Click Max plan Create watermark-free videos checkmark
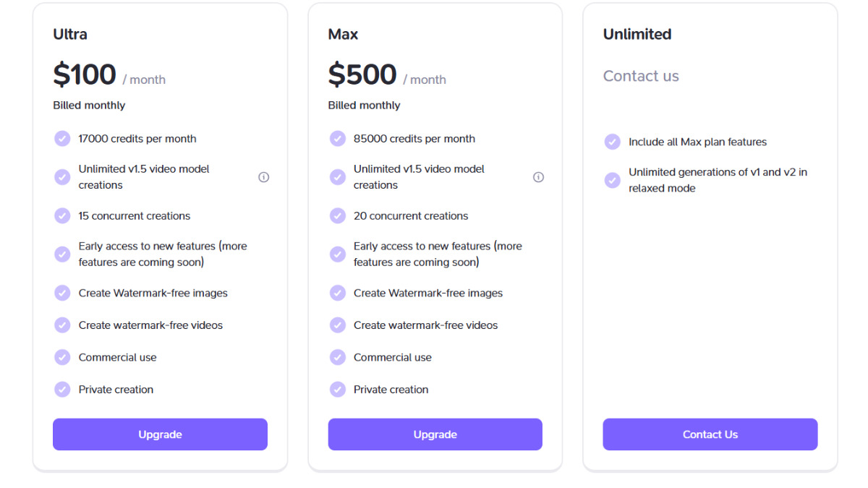 [338, 325]
